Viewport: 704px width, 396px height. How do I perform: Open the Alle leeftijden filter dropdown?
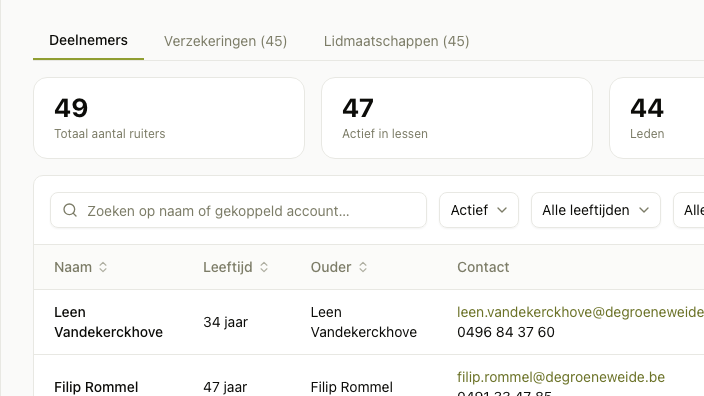click(x=595, y=210)
